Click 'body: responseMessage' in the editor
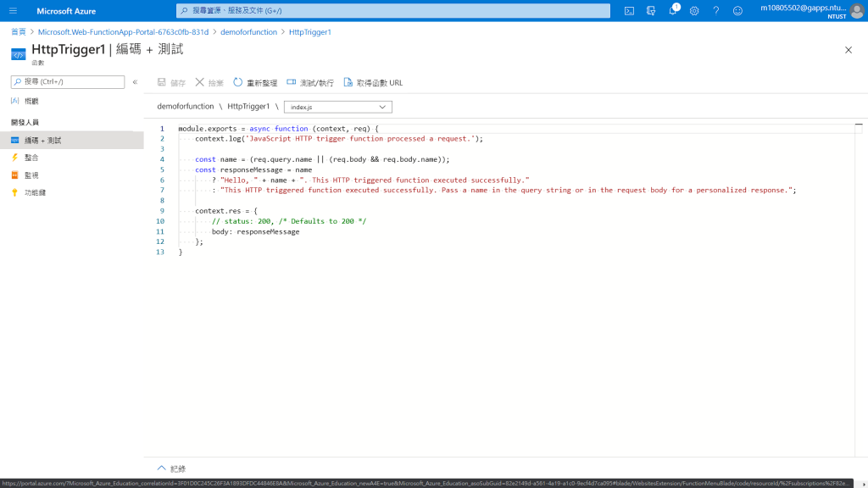The image size is (868, 488). pos(255,231)
